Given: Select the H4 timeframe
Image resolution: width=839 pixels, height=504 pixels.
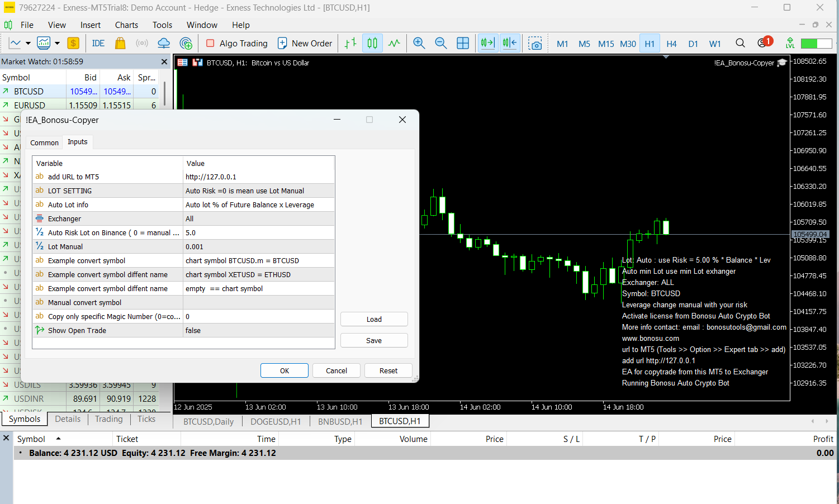Looking at the screenshot, I should click(671, 44).
